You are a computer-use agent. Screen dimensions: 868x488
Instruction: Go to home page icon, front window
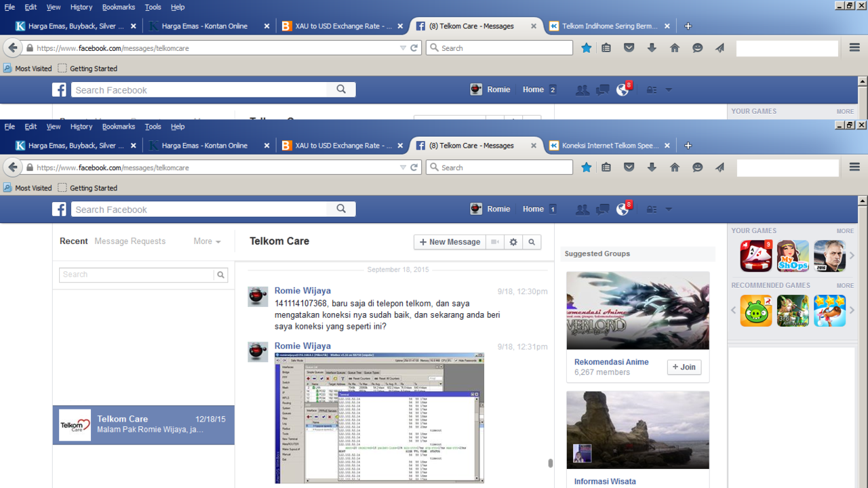point(675,167)
